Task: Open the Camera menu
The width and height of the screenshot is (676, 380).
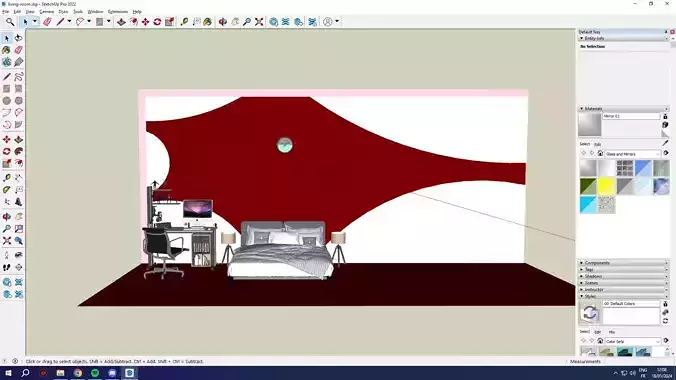Action: (x=47, y=12)
